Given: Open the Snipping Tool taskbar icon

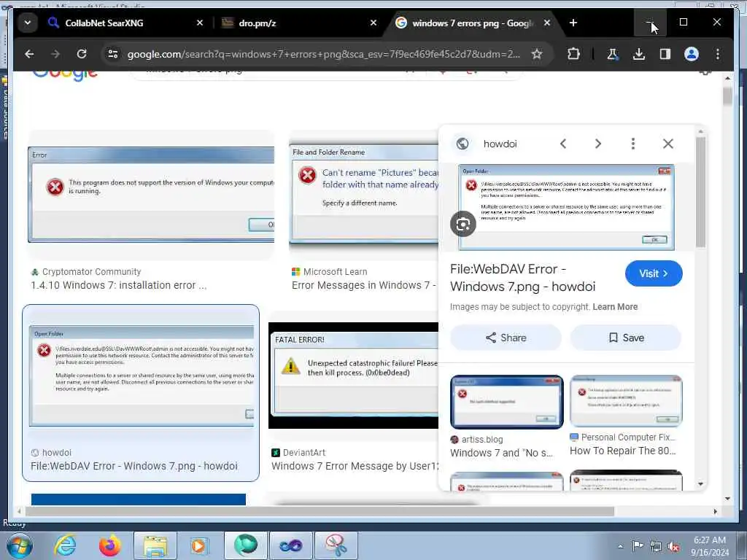Looking at the screenshot, I should click(x=336, y=545).
